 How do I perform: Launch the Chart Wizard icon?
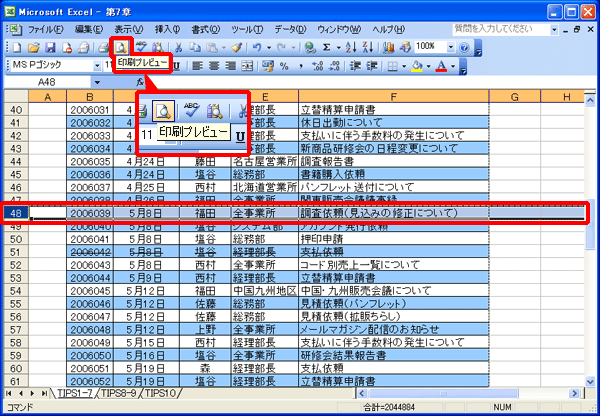point(388,47)
